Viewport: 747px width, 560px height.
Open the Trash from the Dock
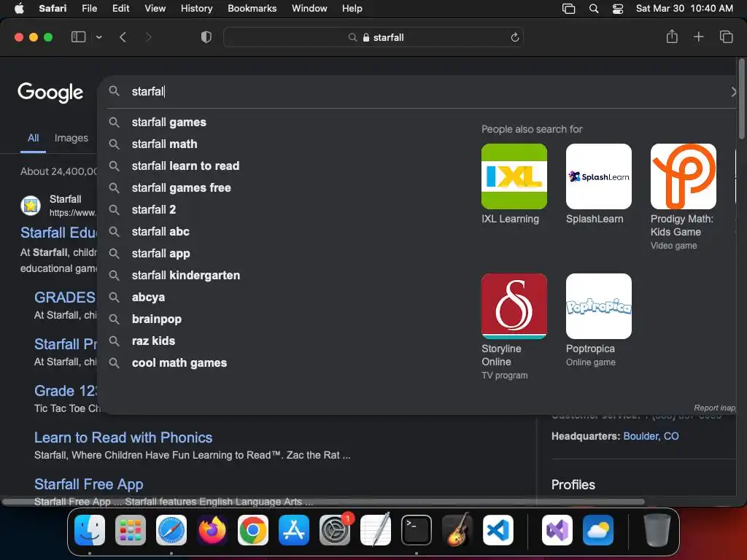point(657,530)
